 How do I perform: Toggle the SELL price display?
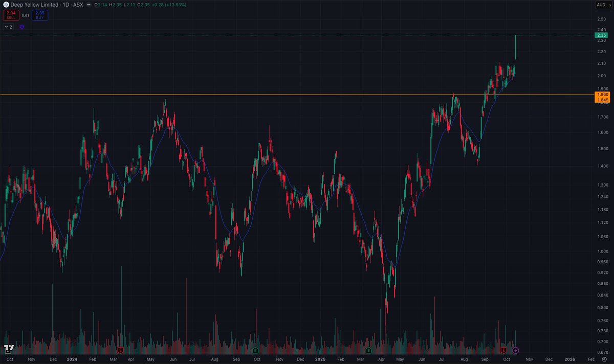(x=11, y=15)
